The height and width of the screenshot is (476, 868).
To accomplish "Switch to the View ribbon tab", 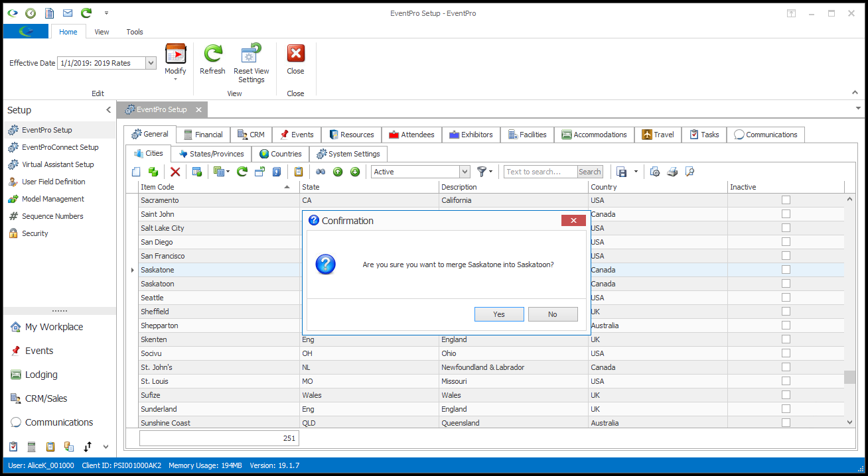I will pyautogui.click(x=102, y=32).
